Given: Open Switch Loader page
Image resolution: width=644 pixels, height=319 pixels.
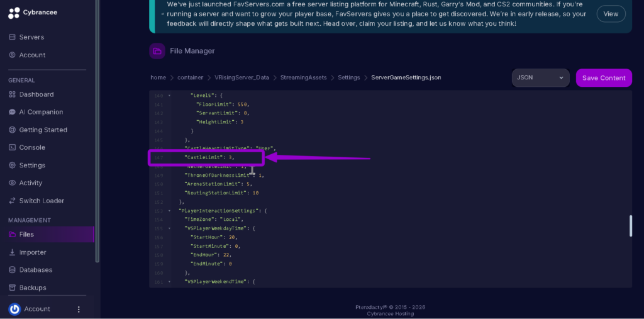Looking at the screenshot, I should (42, 201).
